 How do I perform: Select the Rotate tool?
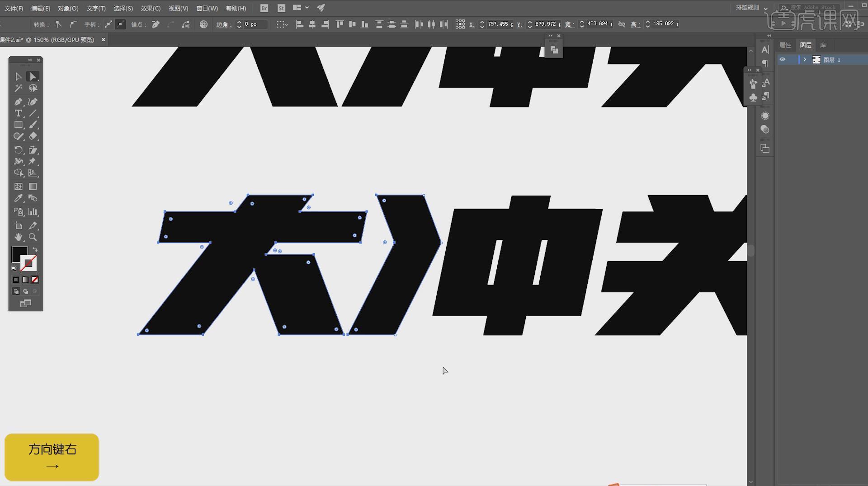[x=19, y=150]
